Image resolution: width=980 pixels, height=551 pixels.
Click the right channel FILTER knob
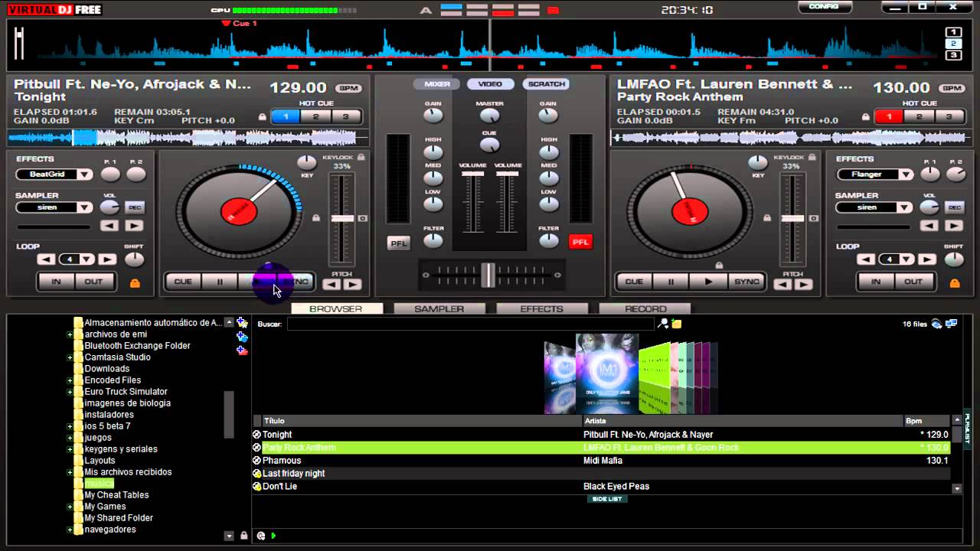(x=548, y=241)
